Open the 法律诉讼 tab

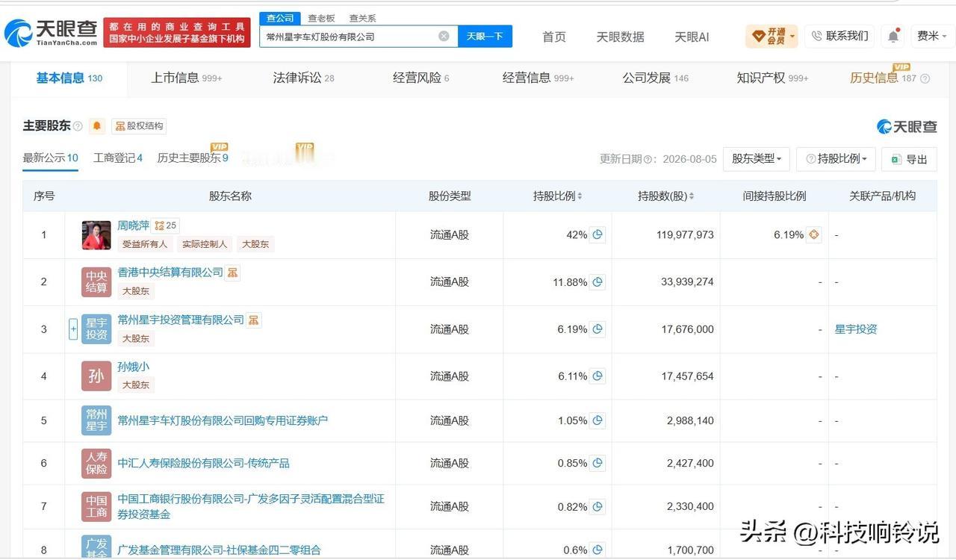303,78
